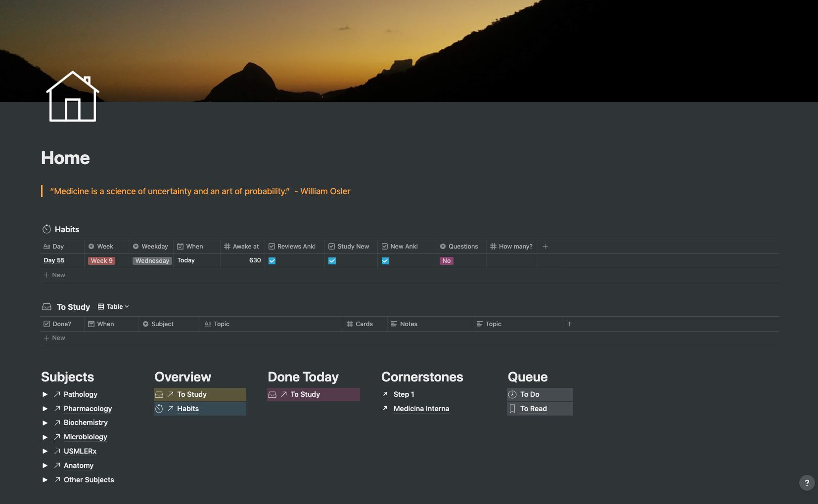
Task: Click the inbox icon next to To Study heading
Action: coord(46,306)
